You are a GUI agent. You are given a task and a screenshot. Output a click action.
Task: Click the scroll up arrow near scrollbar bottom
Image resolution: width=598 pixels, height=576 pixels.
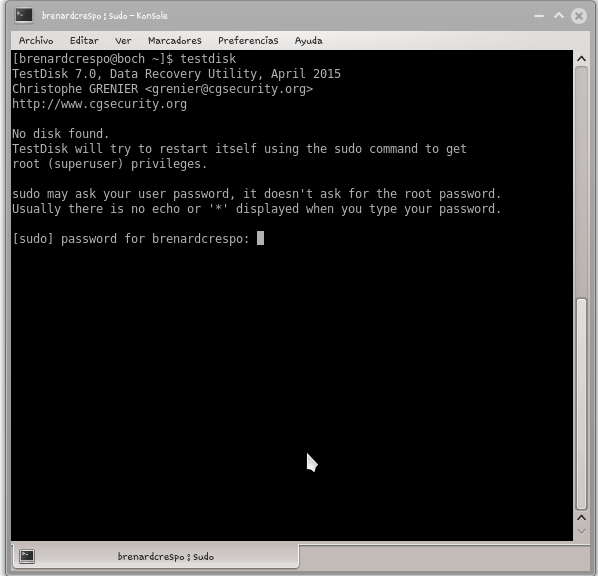tap(581, 518)
